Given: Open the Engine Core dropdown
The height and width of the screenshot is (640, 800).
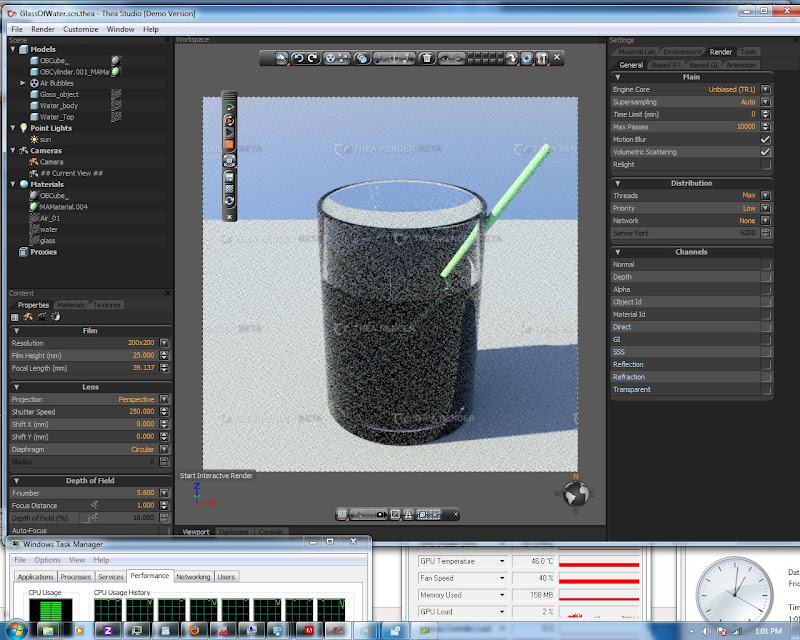Looking at the screenshot, I should 765,90.
